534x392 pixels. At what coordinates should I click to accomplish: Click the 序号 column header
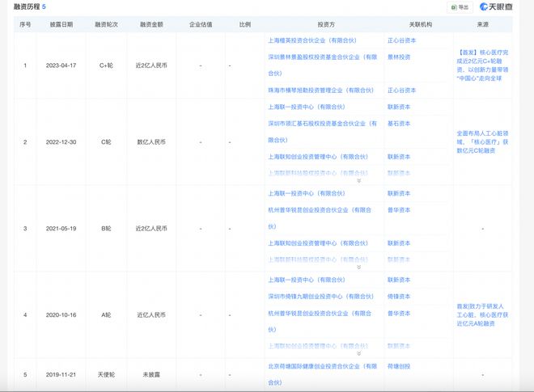pyautogui.click(x=25, y=24)
